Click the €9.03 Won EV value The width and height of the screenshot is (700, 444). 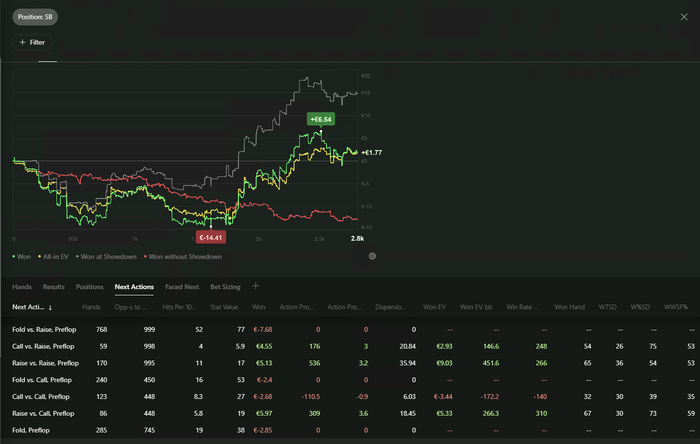[444, 363]
